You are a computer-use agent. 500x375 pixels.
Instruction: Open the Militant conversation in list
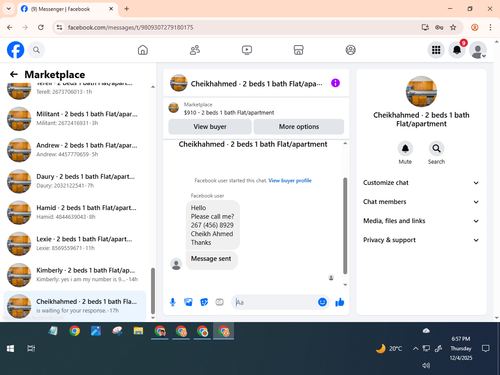pyautogui.click(x=75, y=118)
